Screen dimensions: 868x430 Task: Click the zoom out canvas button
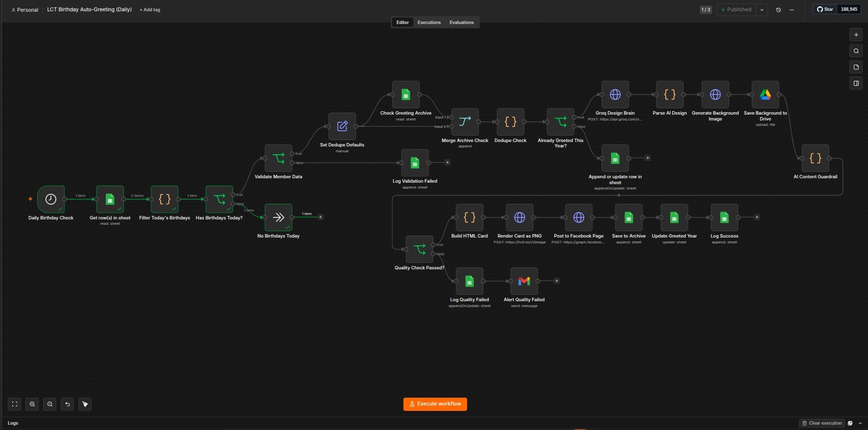click(50, 404)
